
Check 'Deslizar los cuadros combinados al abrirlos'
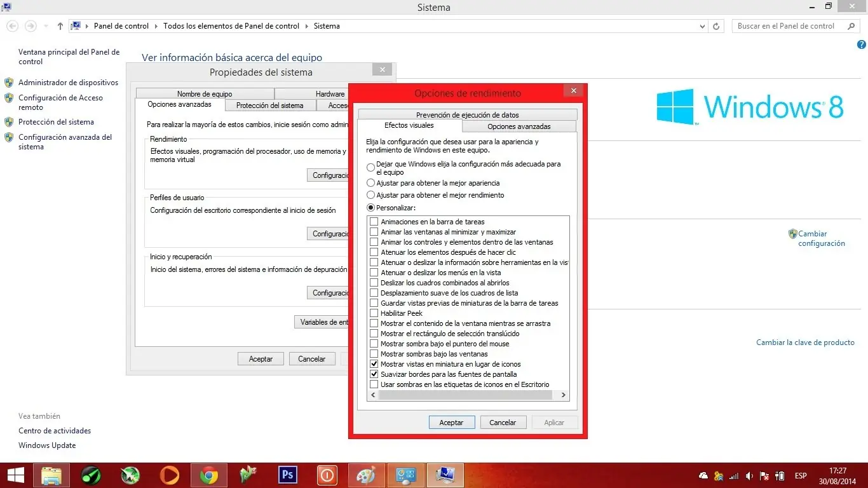pos(374,283)
